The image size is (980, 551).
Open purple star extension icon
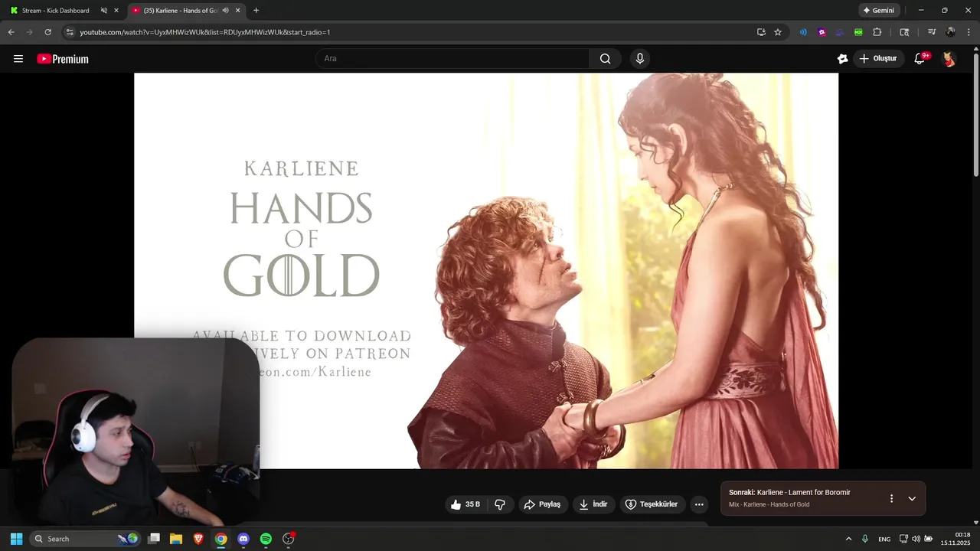(x=822, y=32)
